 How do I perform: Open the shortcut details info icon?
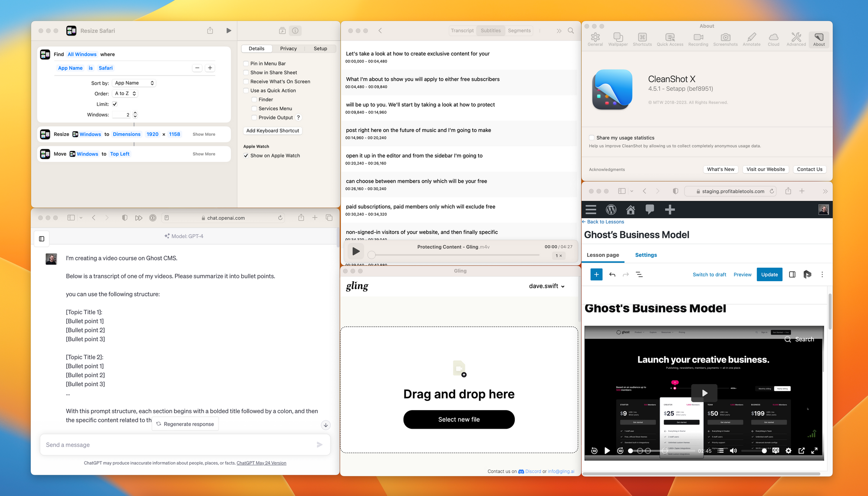[295, 31]
